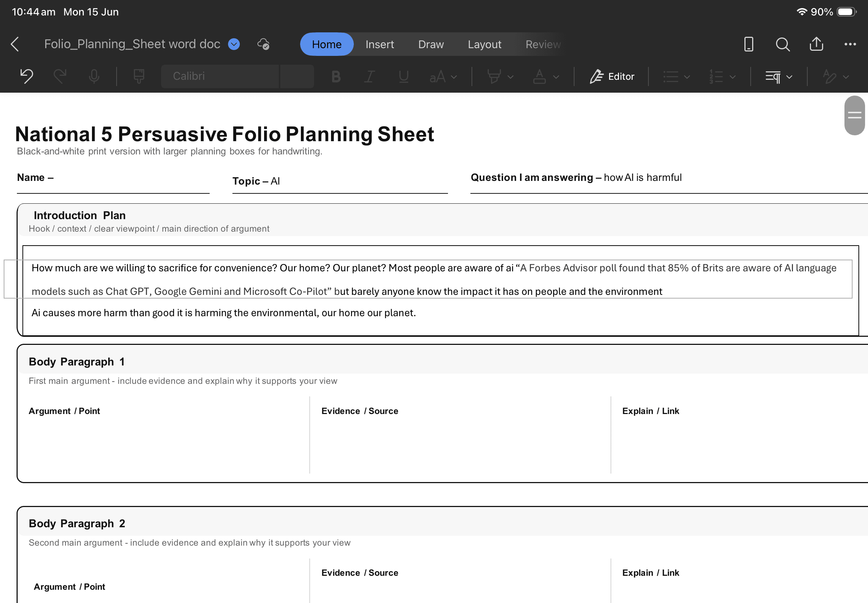This screenshot has width=868, height=603.
Task: Expand the styles dropdown arrow
Action: coord(846,77)
